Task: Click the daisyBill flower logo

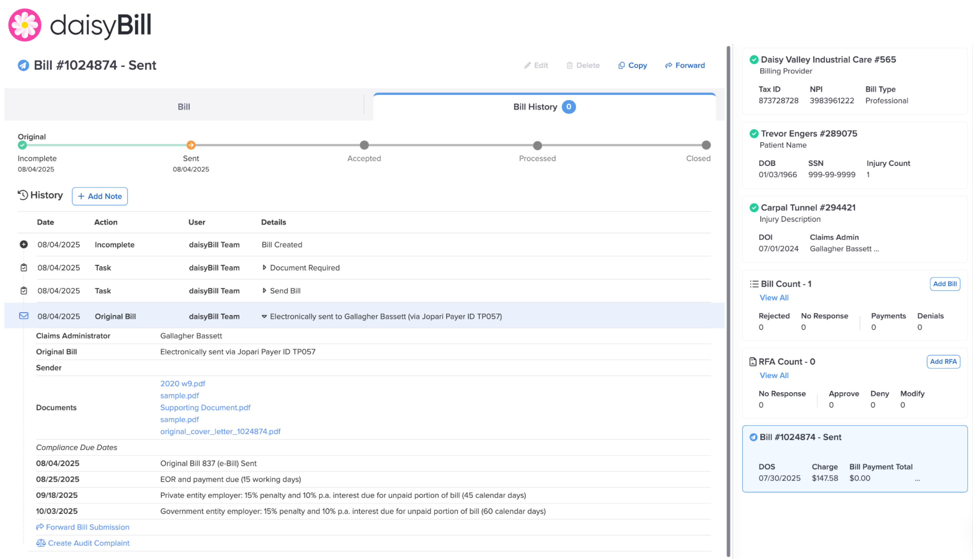Action: (x=25, y=25)
